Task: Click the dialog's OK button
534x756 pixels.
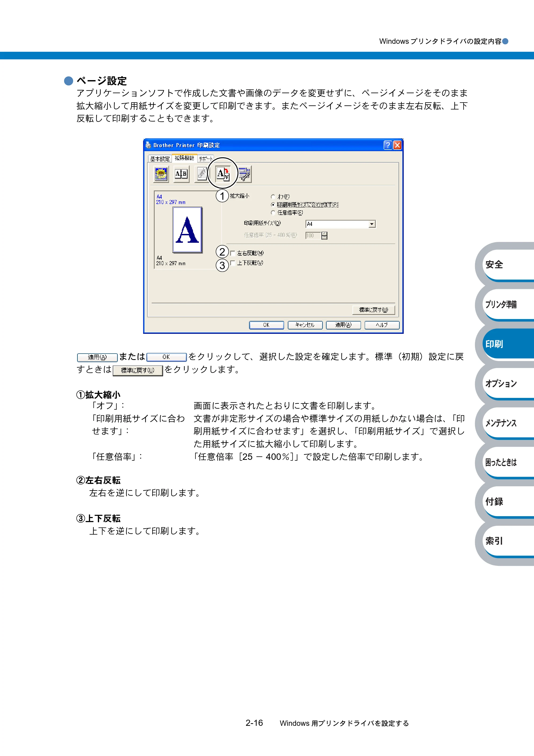Action: point(266,325)
